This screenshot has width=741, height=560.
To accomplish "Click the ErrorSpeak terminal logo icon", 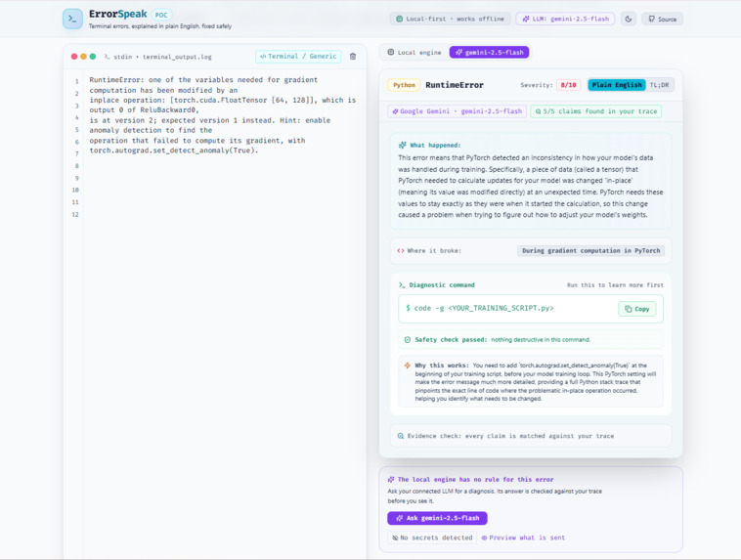I will [x=72, y=19].
